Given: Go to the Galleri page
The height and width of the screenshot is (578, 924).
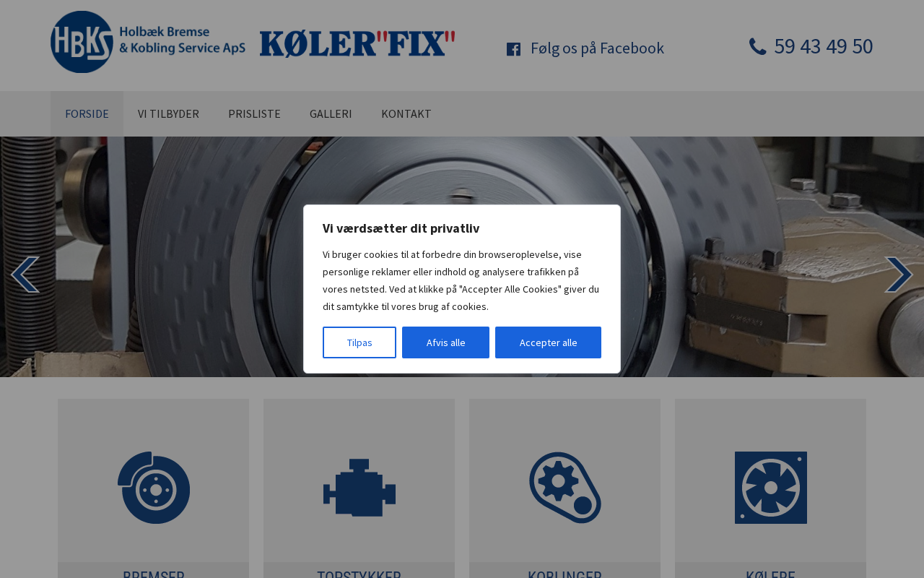Looking at the screenshot, I should coord(331,113).
